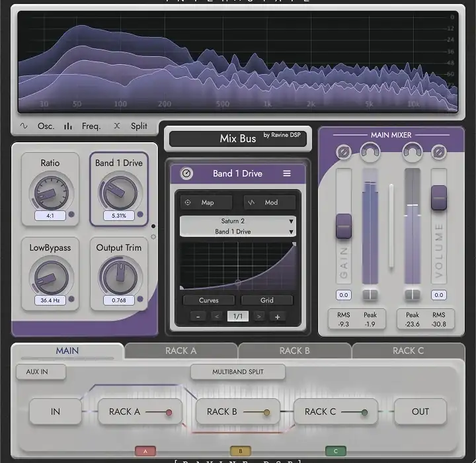
Task: Click the AUX IN button
Action: click(41, 372)
